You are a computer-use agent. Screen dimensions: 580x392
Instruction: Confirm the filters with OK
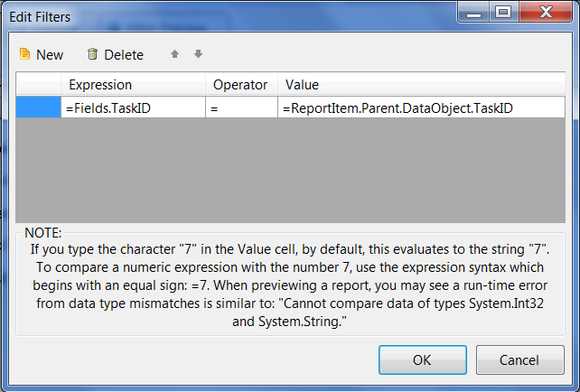422,359
